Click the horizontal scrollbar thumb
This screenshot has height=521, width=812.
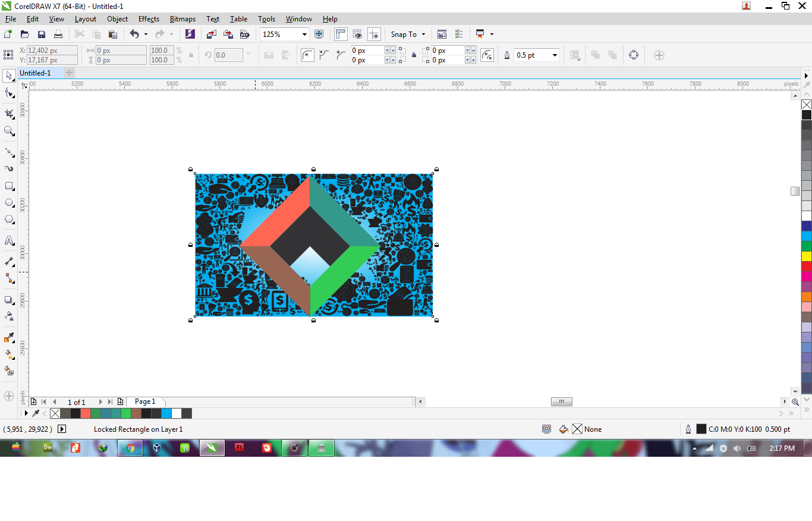pos(561,402)
